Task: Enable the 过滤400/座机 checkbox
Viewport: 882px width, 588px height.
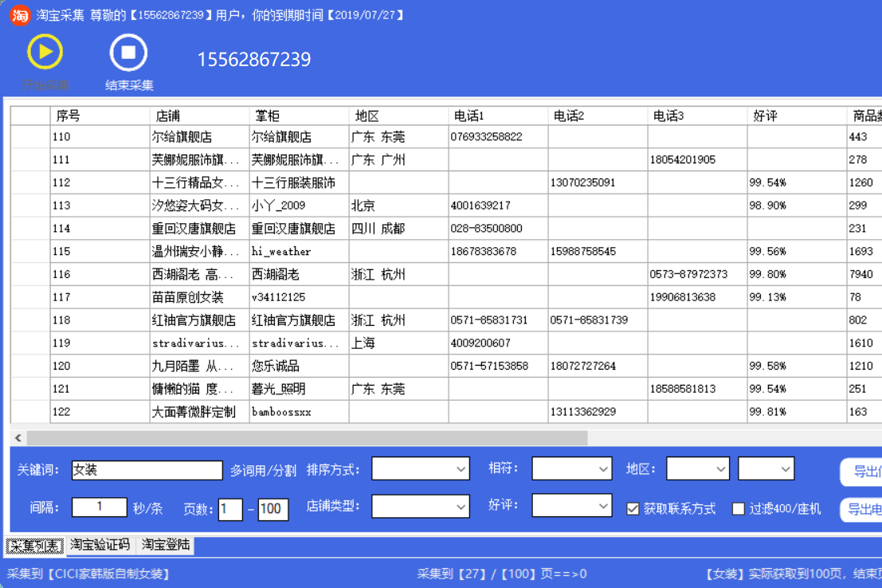Action: click(739, 509)
